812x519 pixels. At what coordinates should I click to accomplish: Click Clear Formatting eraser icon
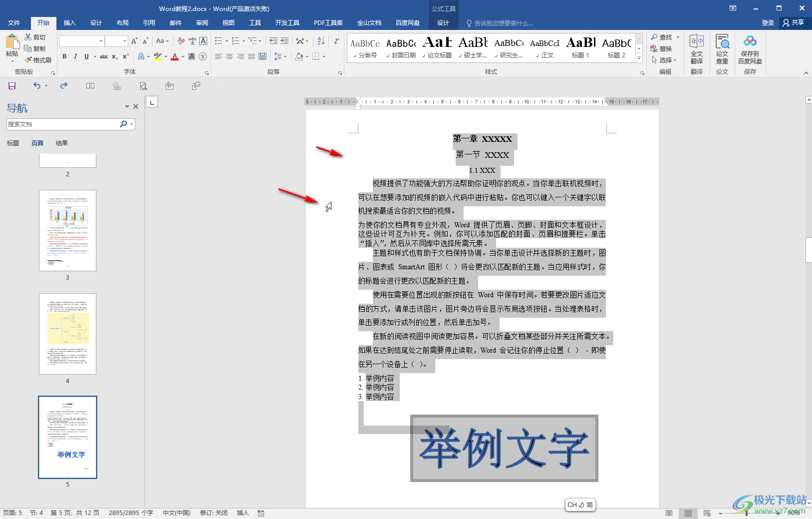(181, 41)
